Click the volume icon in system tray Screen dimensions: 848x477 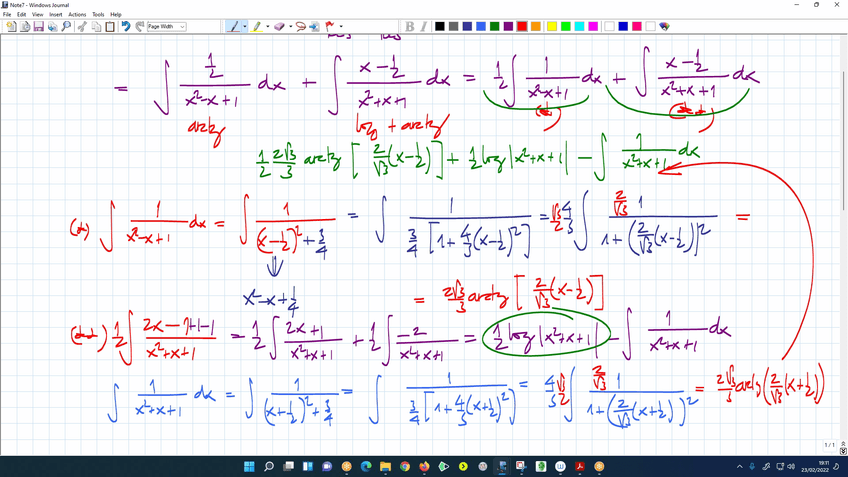pos(791,467)
